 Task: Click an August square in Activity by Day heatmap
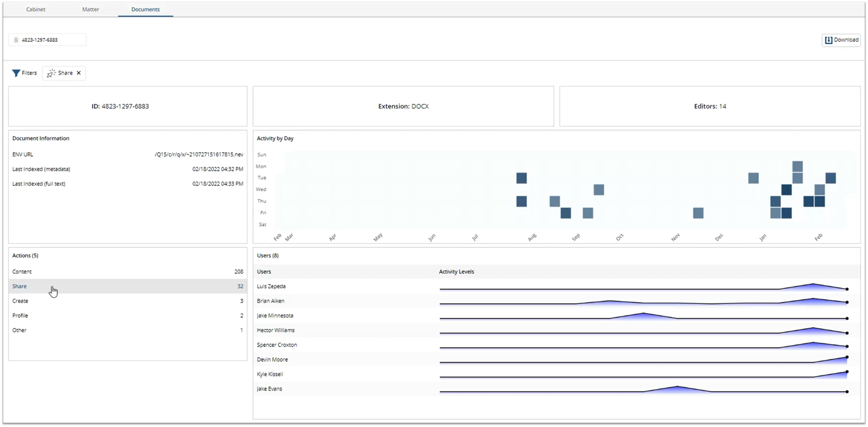pyautogui.click(x=521, y=178)
